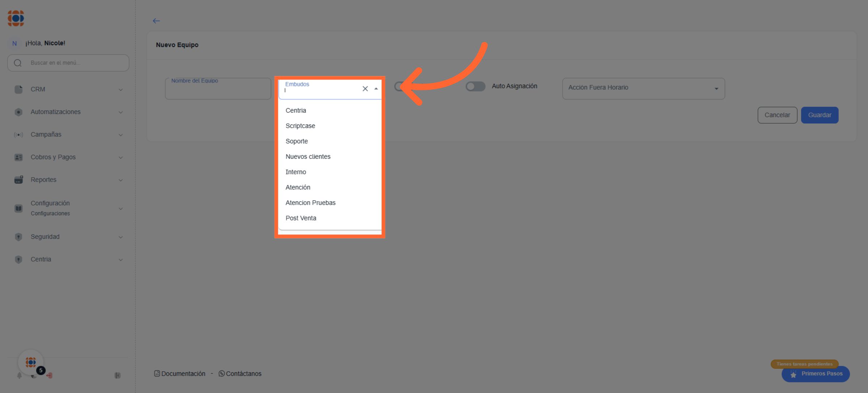Collapse the Embudos dropdown arrow

tap(376, 89)
